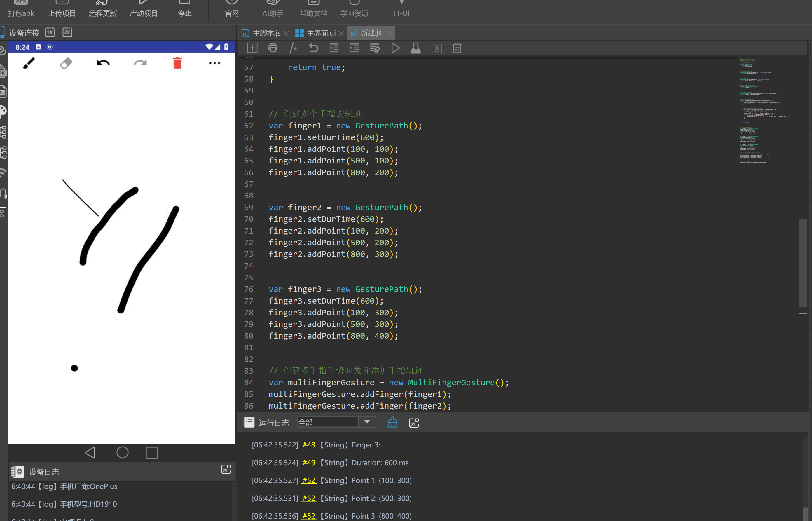Tap the Android back triangle button
Viewport: 812px width, 521px height.
pos(90,453)
